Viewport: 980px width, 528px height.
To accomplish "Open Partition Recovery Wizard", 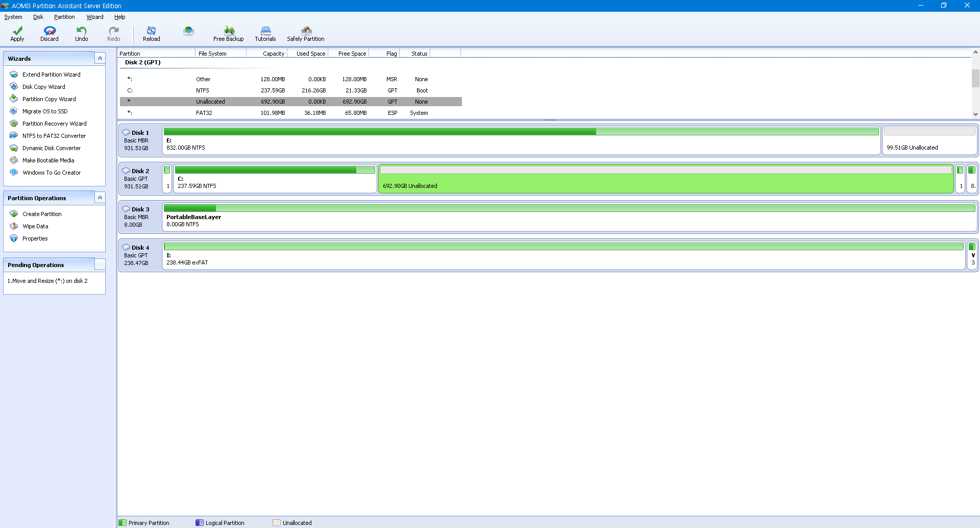I will (54, 124).
